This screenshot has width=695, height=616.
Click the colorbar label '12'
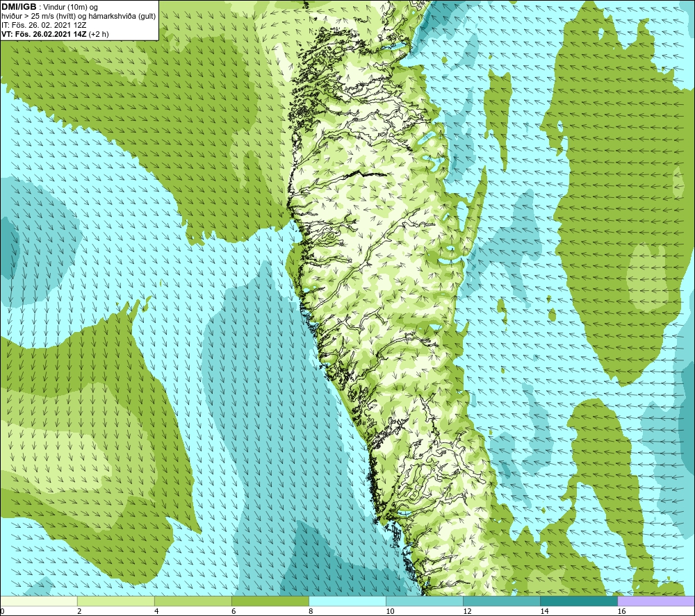[x=467, y=611]
